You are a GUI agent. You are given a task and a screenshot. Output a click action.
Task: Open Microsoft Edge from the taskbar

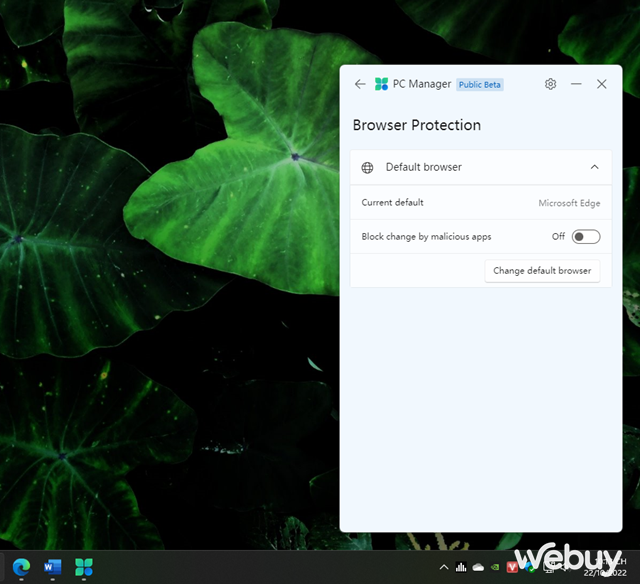click(x=21, y=567)
